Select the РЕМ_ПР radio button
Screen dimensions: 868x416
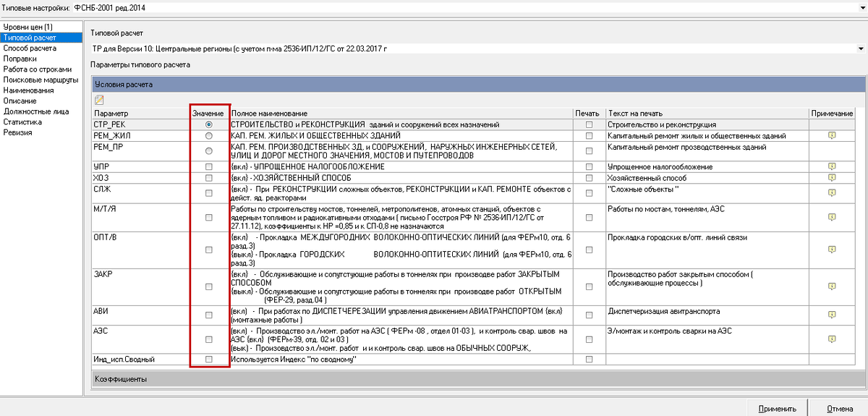[x=209, y=151]
